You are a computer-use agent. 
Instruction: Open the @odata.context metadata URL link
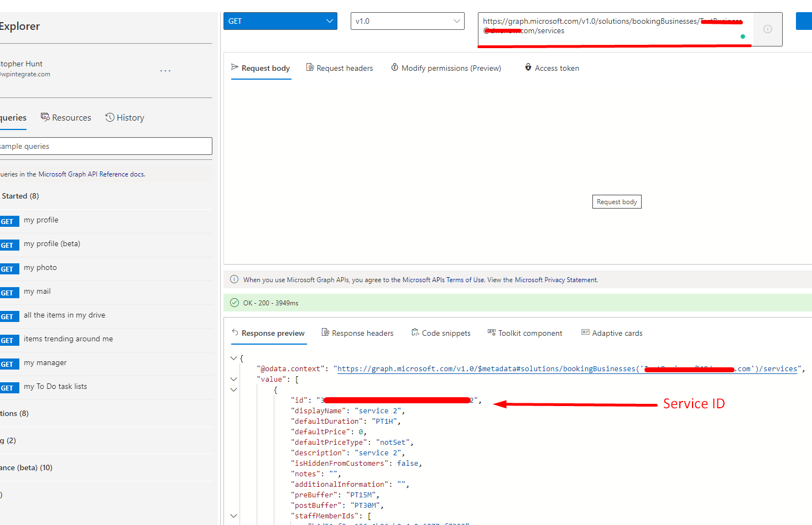567,369
